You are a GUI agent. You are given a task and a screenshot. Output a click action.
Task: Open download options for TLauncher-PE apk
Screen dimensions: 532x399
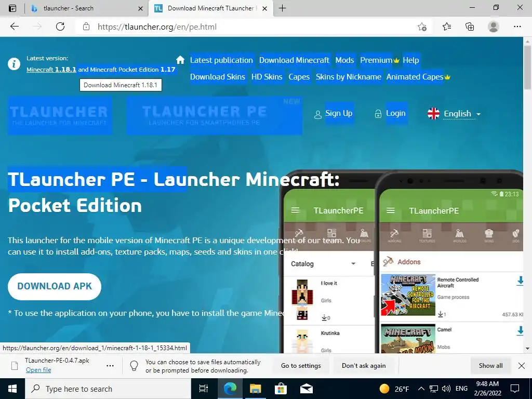click(x=110, y=366)
